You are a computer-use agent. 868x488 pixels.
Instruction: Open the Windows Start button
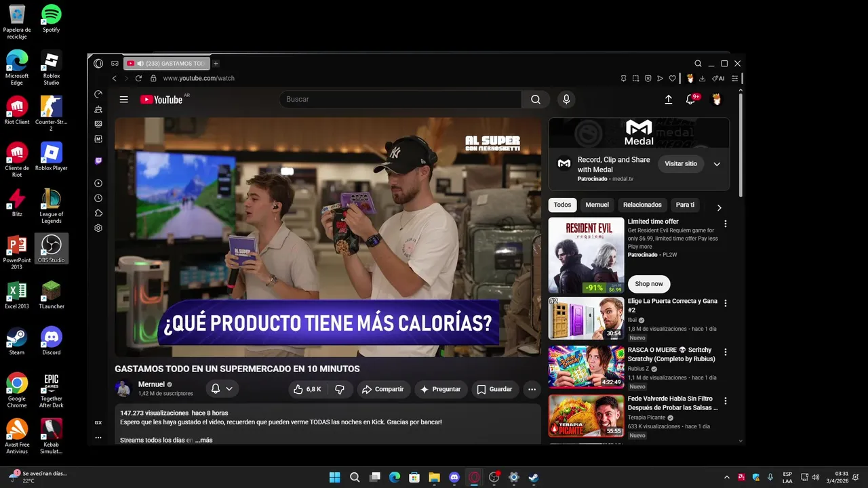point(335,477)
